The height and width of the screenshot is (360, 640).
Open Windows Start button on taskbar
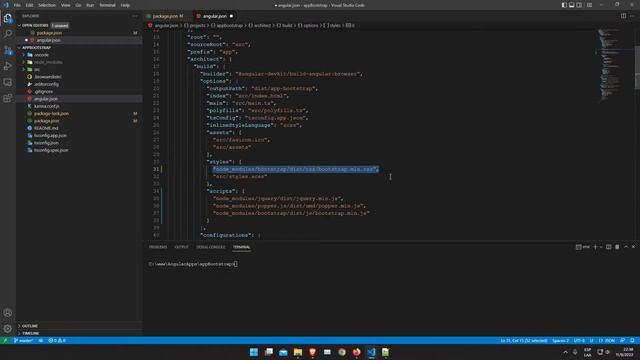click(253, 352)
